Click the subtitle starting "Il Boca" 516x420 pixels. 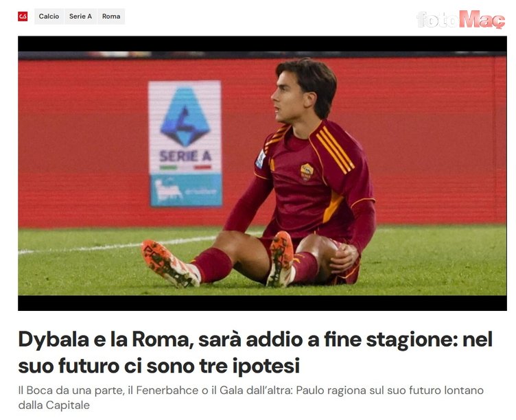[x=250, y=397]
